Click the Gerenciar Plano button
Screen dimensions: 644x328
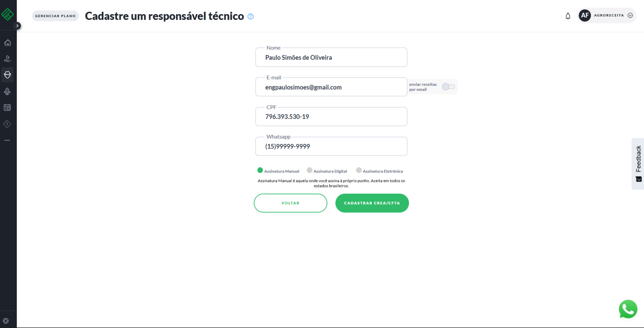coord(55,16)
